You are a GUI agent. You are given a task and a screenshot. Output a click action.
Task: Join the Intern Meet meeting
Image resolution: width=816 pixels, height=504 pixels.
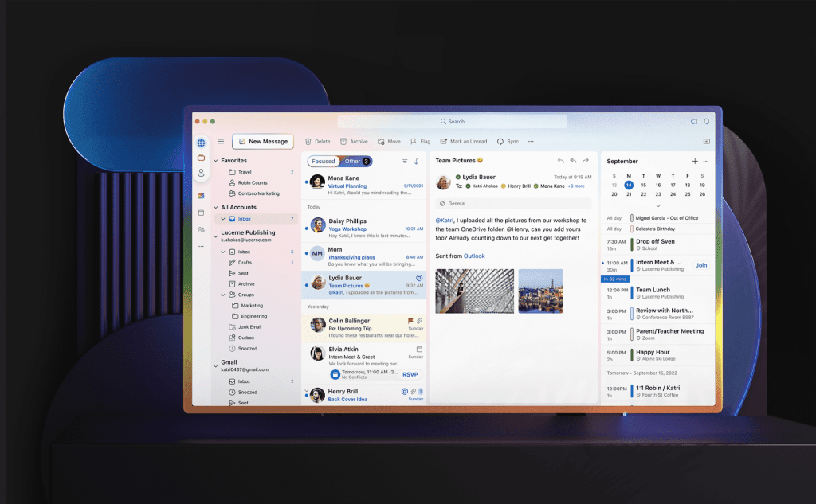(x=701, y=265)
